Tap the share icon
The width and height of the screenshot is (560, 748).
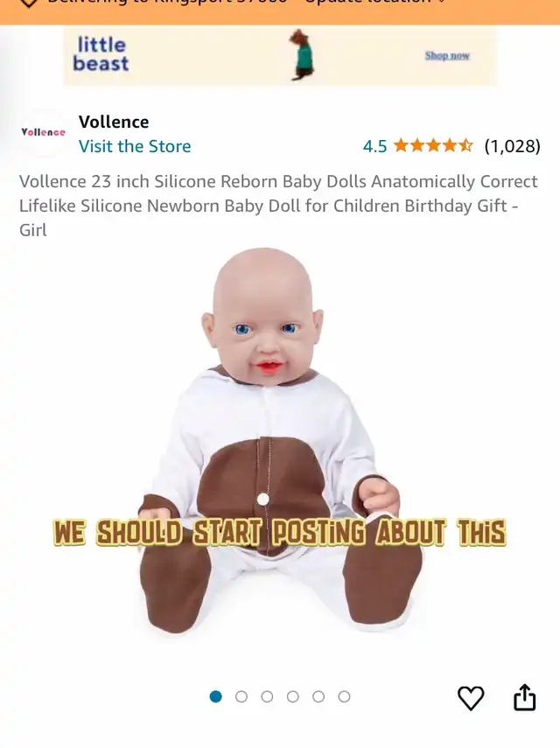[524, 697]
